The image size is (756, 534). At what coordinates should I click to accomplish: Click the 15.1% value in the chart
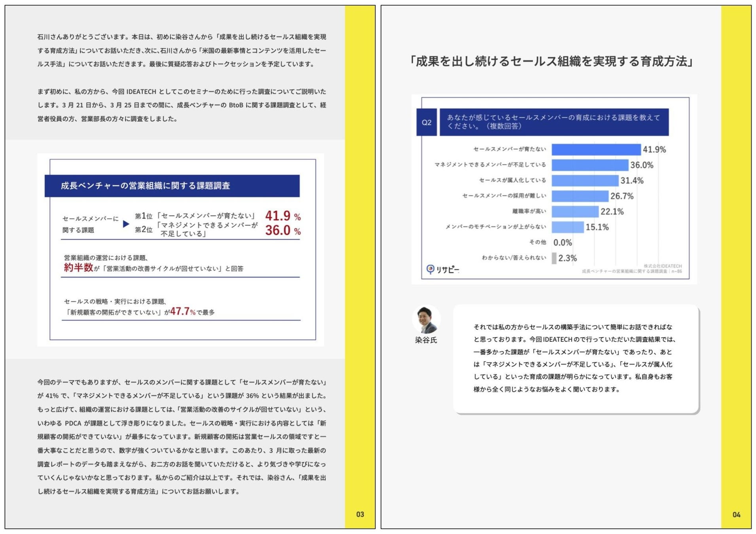[597, 227]
